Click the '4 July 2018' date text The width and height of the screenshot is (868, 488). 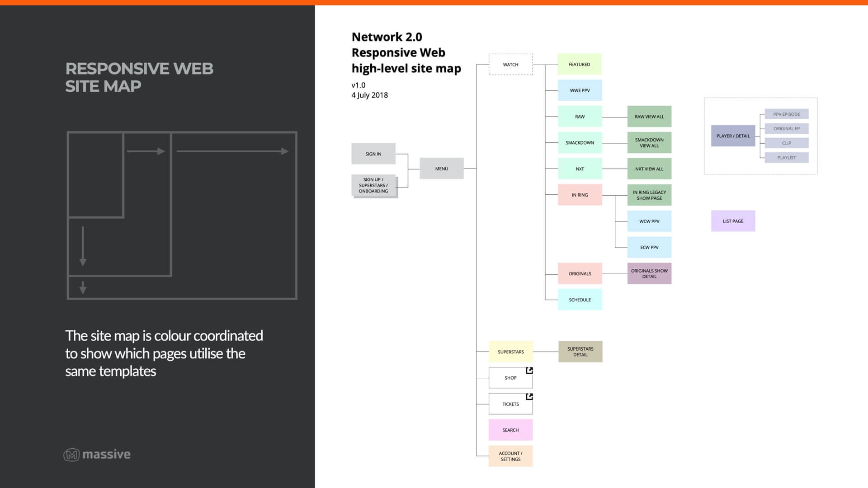[x=370, y=95]
